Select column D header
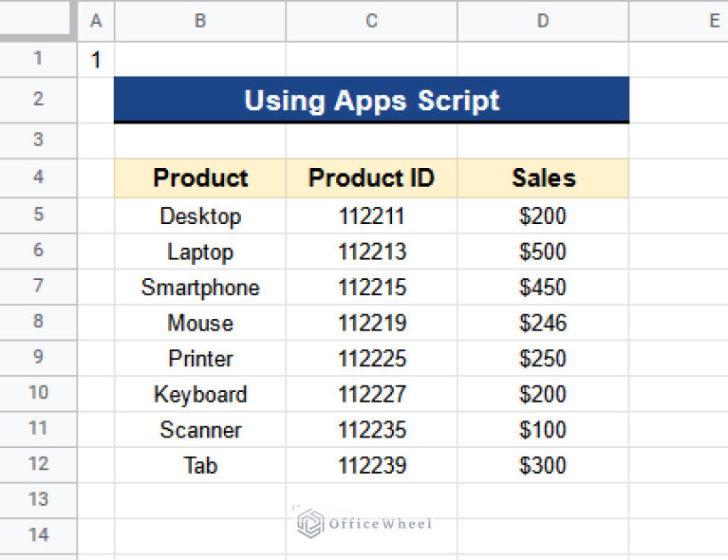The height and width of the screenshot is (560, 728). [543, 21]
